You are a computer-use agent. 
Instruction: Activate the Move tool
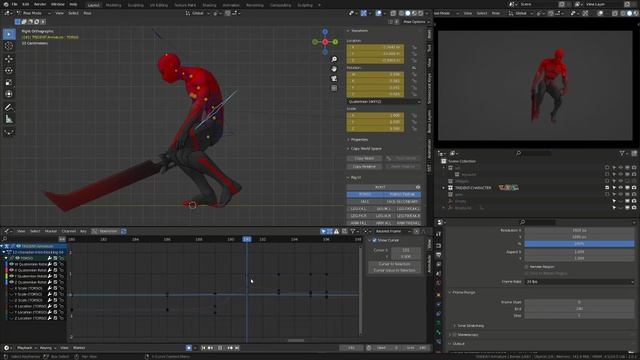point(9,59)
